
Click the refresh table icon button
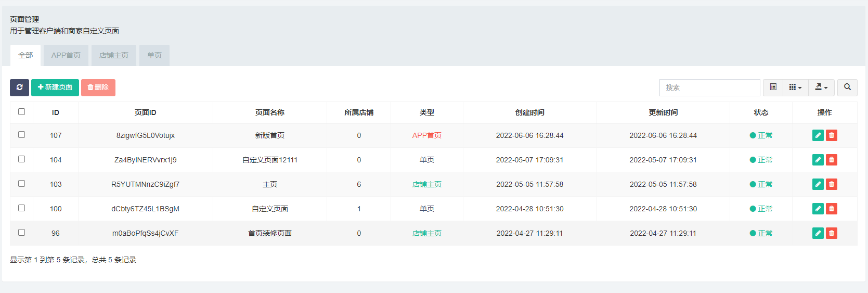coord(19,87)
